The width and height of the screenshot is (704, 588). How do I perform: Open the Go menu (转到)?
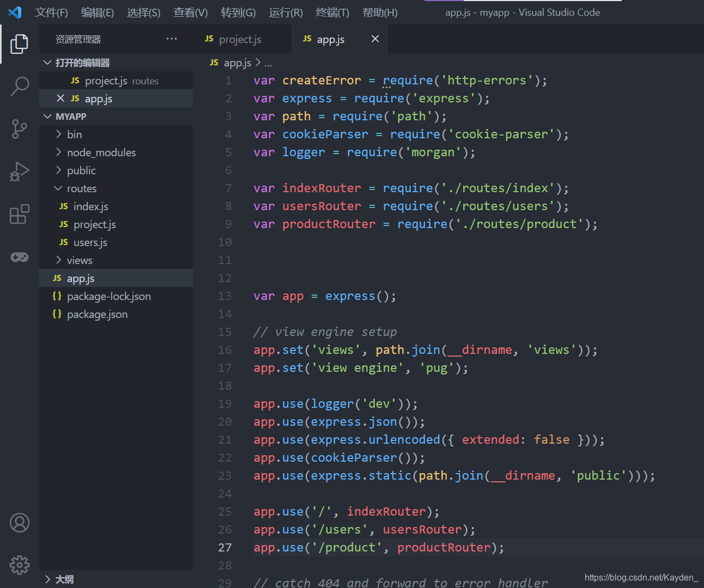coord(238,13)
